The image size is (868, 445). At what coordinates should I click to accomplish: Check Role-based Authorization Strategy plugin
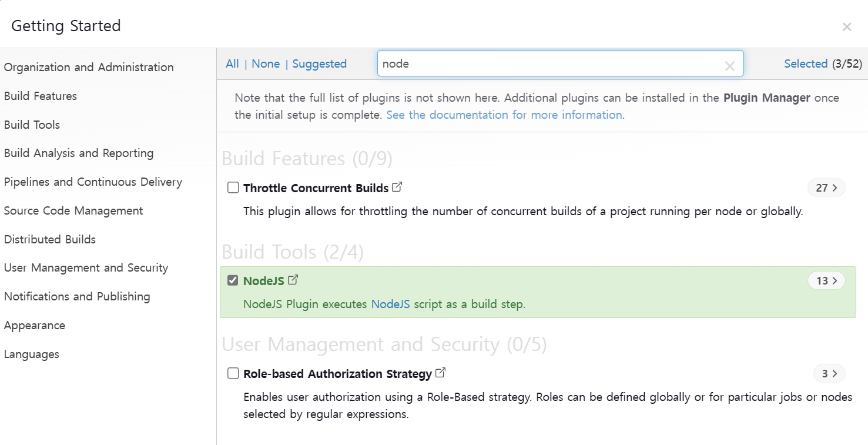pyautogui.click(x=233, y=373)
